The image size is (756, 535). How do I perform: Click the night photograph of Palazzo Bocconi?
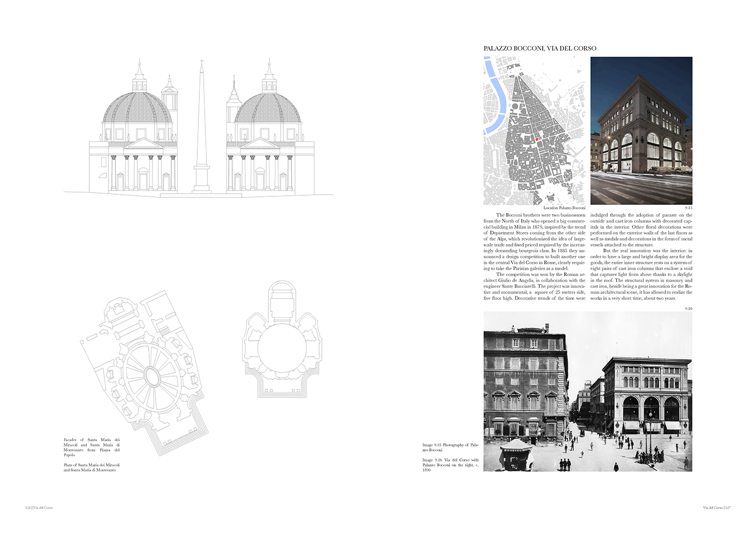[641, 131]
